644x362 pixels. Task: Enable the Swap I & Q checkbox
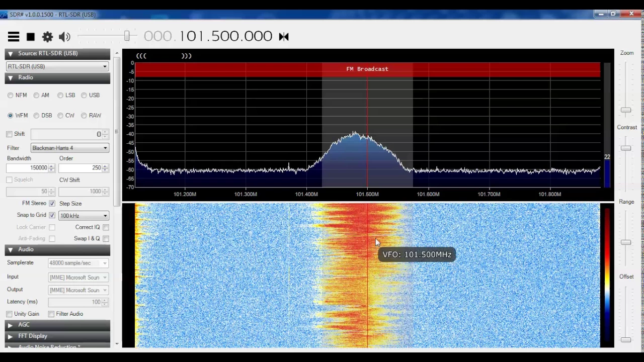pos(106,238)
